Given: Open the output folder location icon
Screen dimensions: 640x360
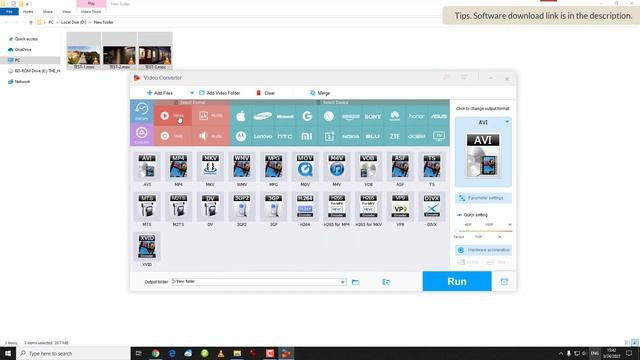Looking at the screenshot, I should point(386,282).
